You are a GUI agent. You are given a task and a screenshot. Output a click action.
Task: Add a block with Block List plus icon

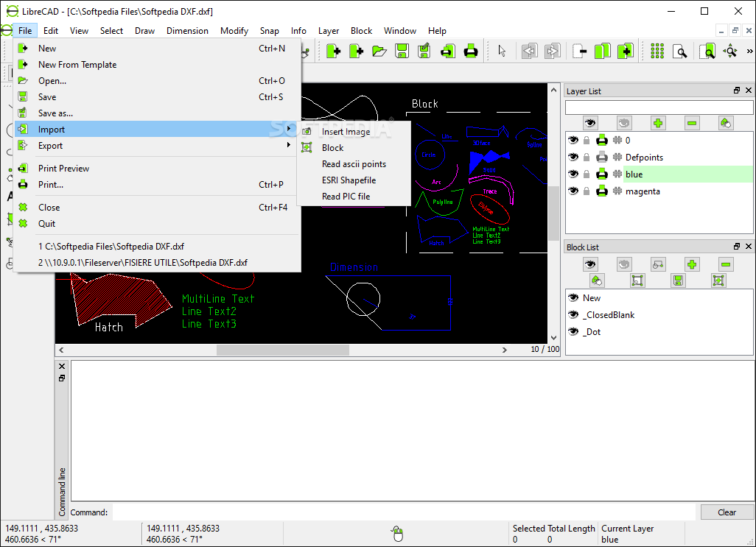pyautogui.click(x=692, y=264)
